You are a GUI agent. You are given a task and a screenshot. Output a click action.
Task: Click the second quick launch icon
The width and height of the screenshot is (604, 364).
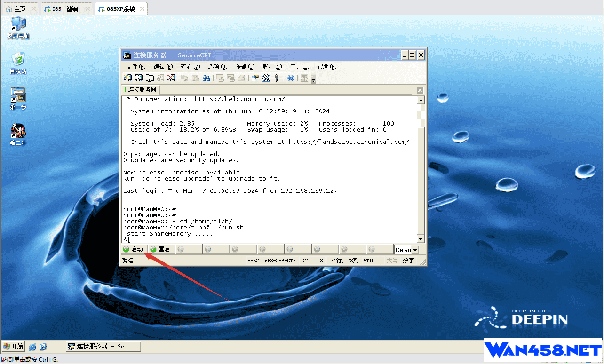point(43,347)
